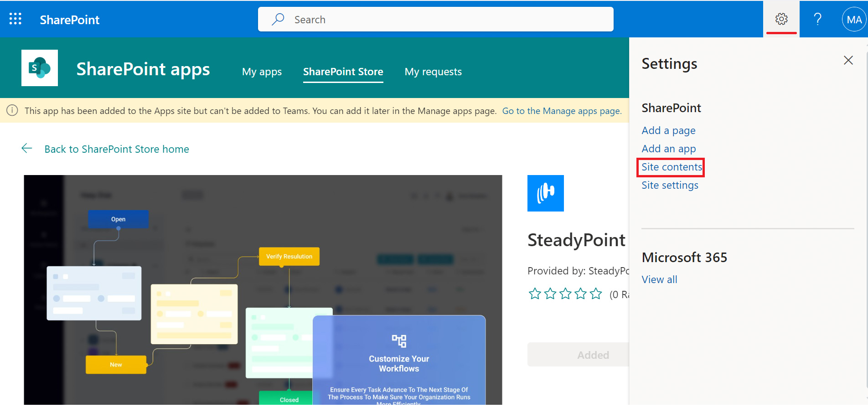Screen dimensions: 868x413
Task: Select the SharePoint Store tab
Action: click(x=343, y=72)
